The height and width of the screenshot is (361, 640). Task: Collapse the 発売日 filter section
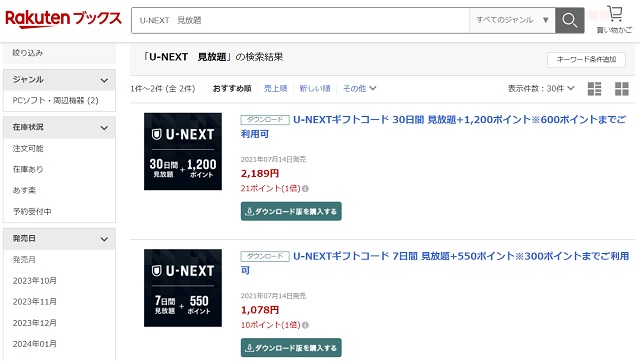click(59, 238)
